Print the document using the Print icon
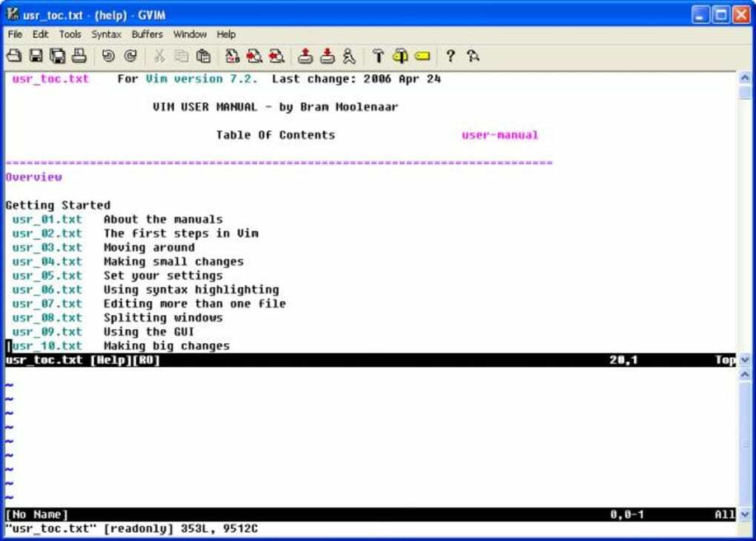756x541 pixels. [79, 56]
